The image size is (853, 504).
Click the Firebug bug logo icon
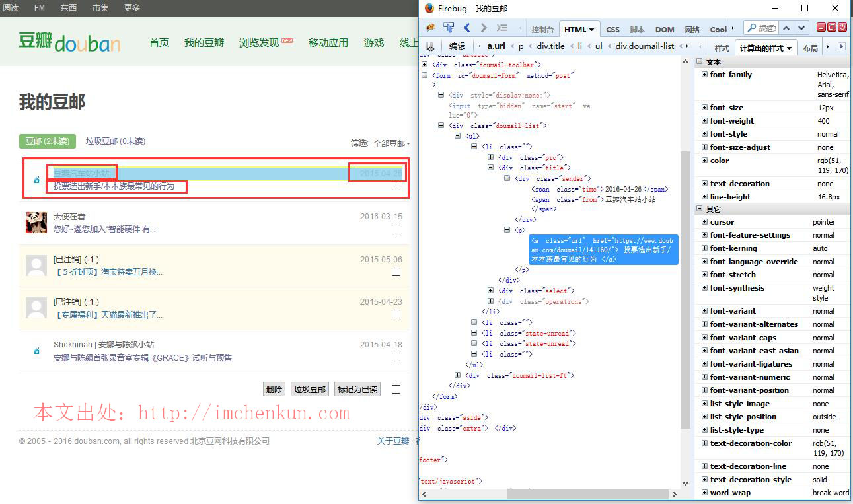[x=431, y=28]
